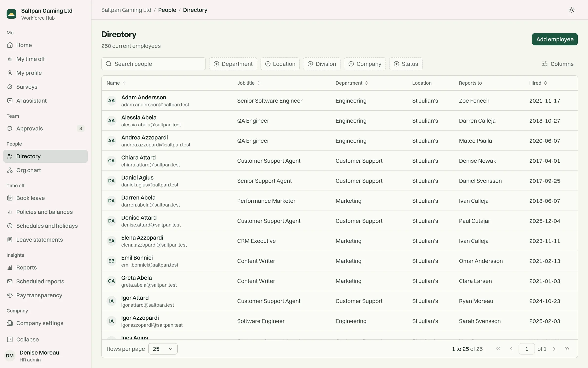
Task: Click Pay transparency scales icon
Action: pos(10,295)
